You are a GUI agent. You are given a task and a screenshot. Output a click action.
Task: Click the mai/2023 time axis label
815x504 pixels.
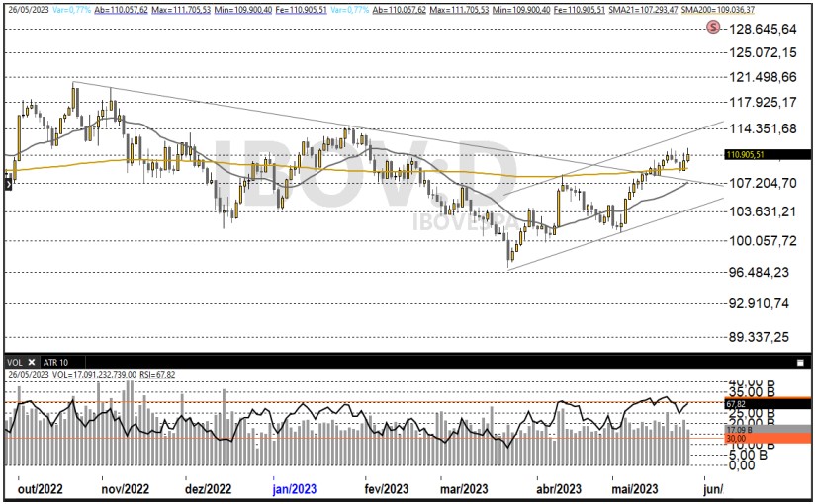635,489
